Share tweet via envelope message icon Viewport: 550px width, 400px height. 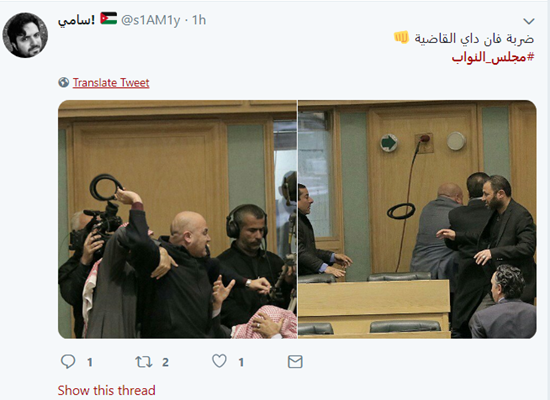[295, 362]
